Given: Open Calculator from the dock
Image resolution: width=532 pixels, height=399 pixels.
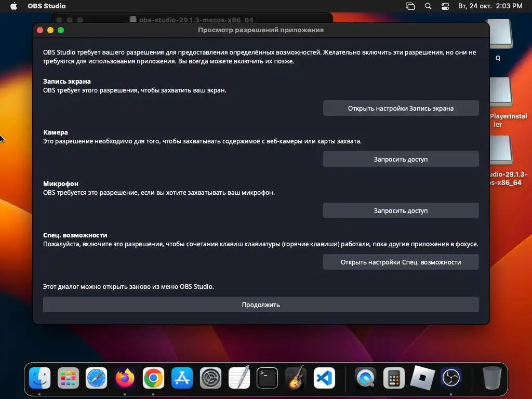Looking at the screenshot, I should pyautogui.click(x=394, y=378).
